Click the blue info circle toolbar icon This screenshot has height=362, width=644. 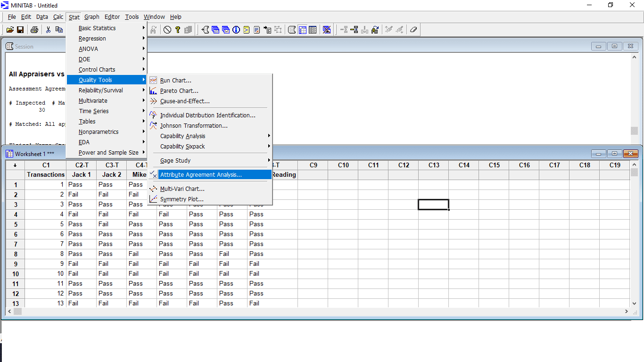236,30
